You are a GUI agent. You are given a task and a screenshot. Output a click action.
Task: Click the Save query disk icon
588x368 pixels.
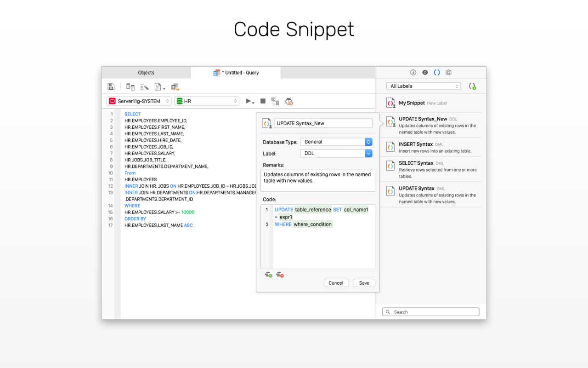pyautogui.click(x=111, y=86)
